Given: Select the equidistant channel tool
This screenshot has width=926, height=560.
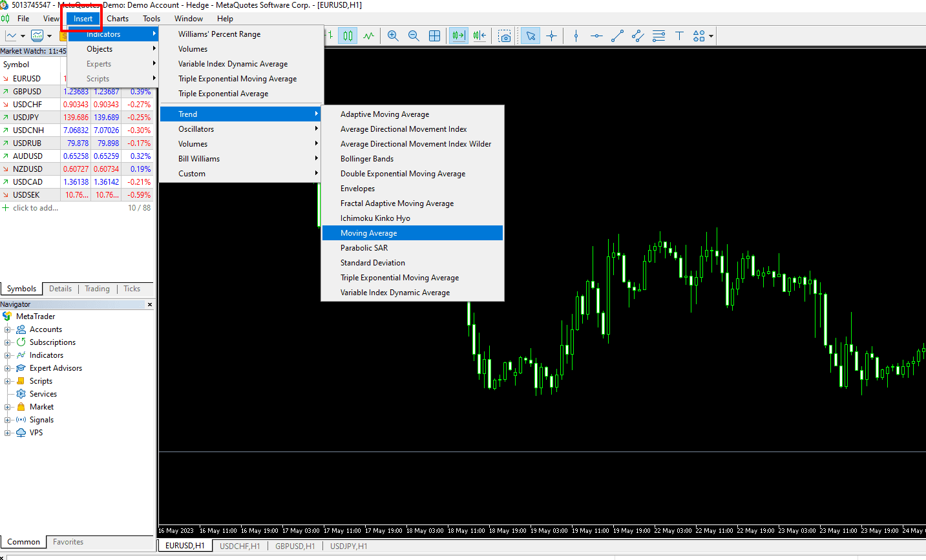Looking at the screenshot, I should pos(638,36).
